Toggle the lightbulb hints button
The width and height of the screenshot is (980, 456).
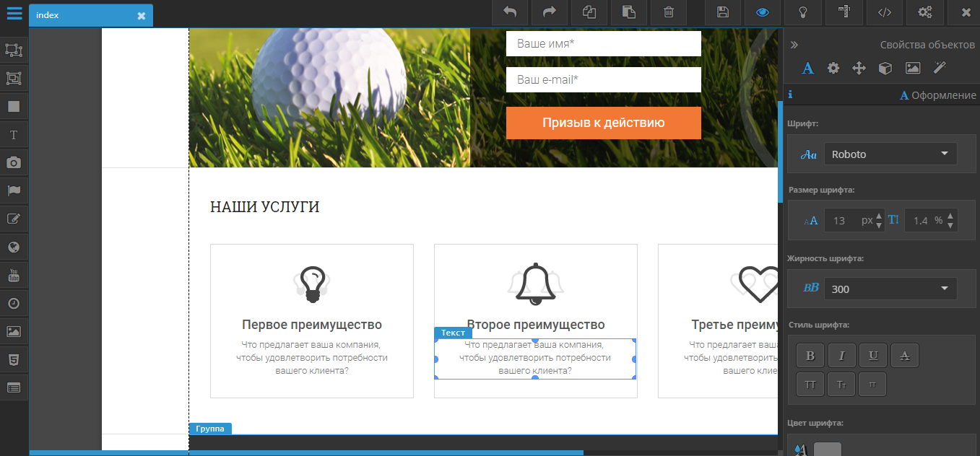click(802, 12)
